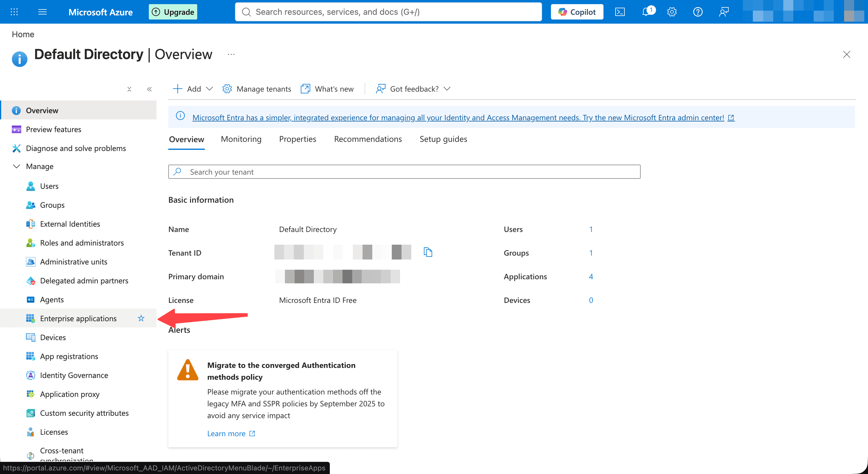Focus the Search your tenant field
This screenshot has height=474, width=868.
404,172
